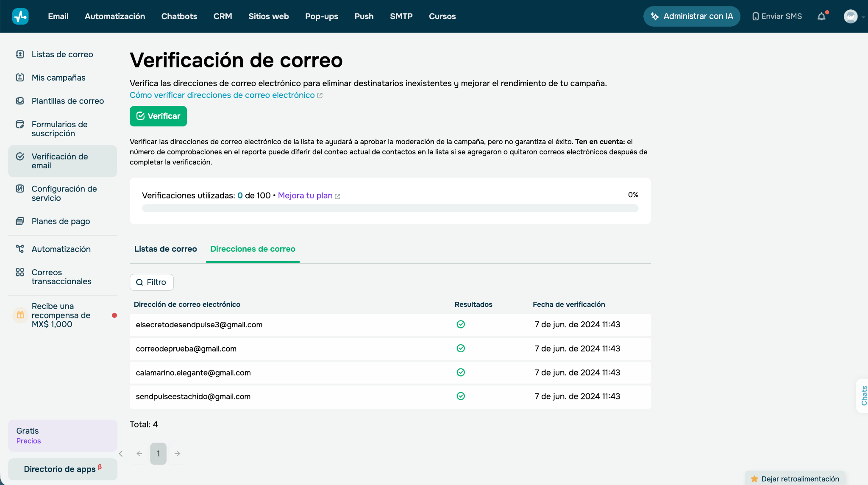Go to the next page arrow
This screenshot has width=868, height=485.
(178, 454)
